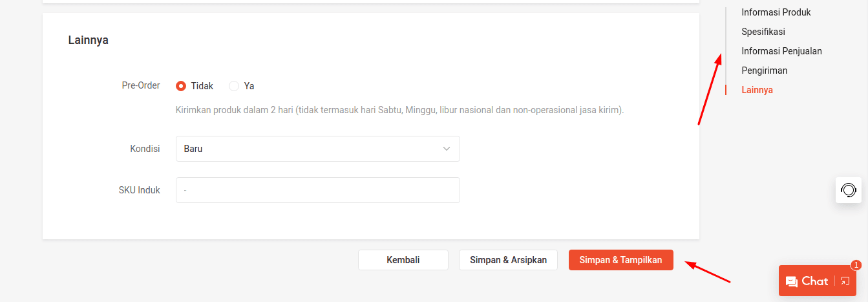Select Tidak for Pre-Order
The height and width of the screenshot is (302, 868).
point(181,86)
